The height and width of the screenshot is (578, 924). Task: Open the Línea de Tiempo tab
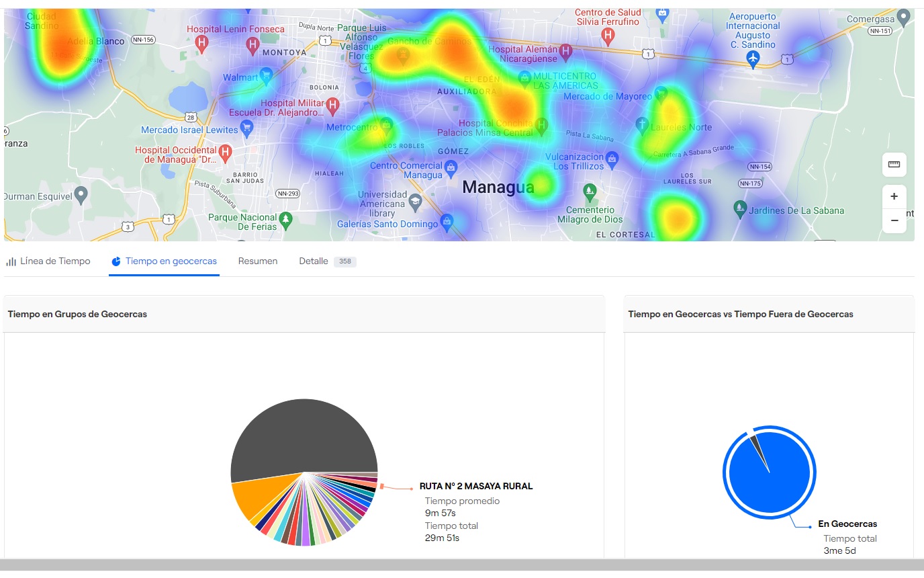48,261
